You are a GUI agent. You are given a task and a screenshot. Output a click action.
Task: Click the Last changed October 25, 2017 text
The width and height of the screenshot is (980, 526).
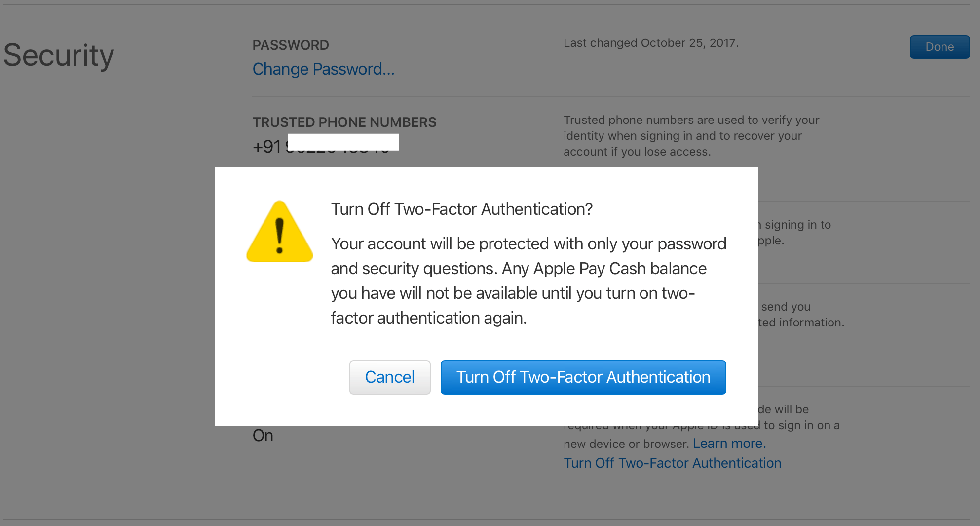(x=650, y=43)
